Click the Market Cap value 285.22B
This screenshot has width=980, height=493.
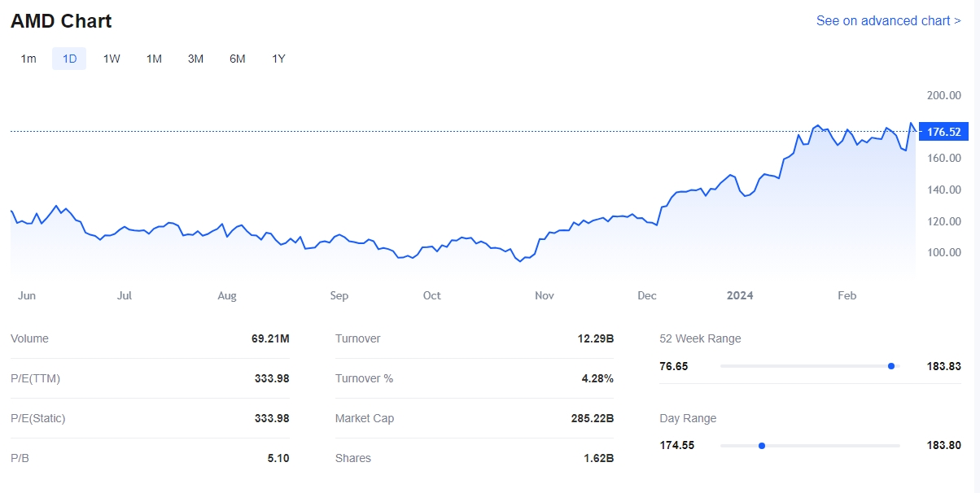pyautogui.click(x=592, y=418)
